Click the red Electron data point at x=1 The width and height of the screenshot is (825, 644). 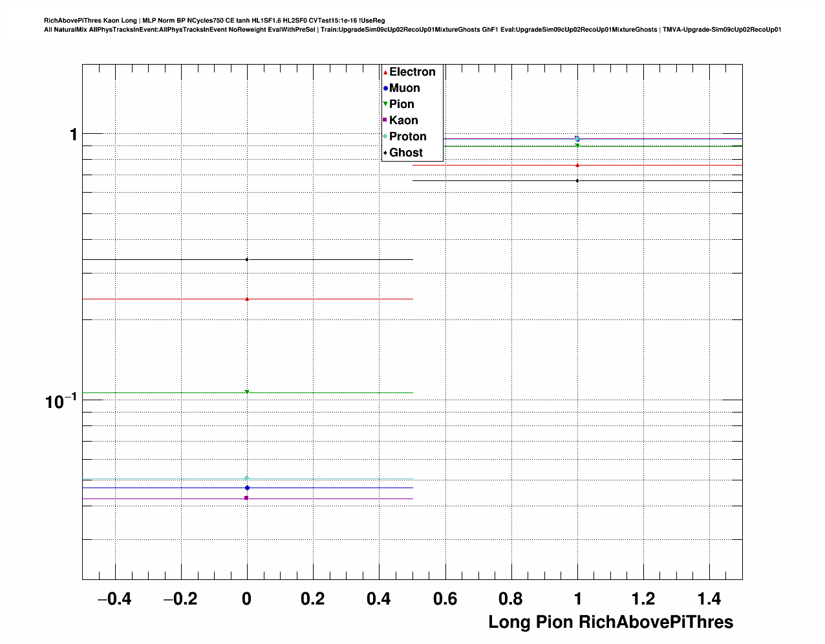(x=577, y=165)
